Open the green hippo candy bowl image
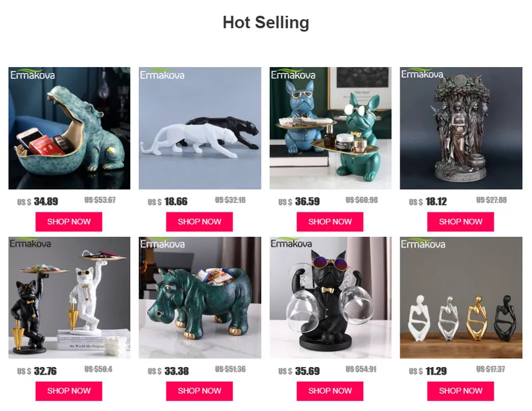The height and width of the screenshot is (411, 532). (200, 297)
